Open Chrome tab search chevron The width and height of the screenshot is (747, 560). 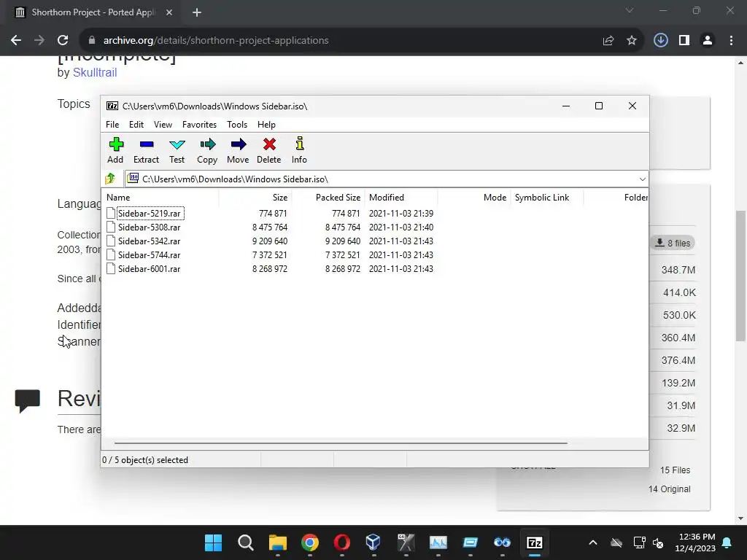630,10
